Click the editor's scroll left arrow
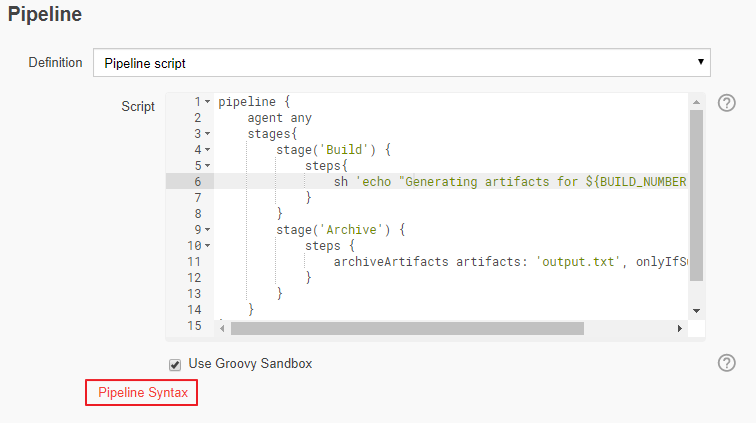The height and width of the screenshot is (423, 756). 223,328
